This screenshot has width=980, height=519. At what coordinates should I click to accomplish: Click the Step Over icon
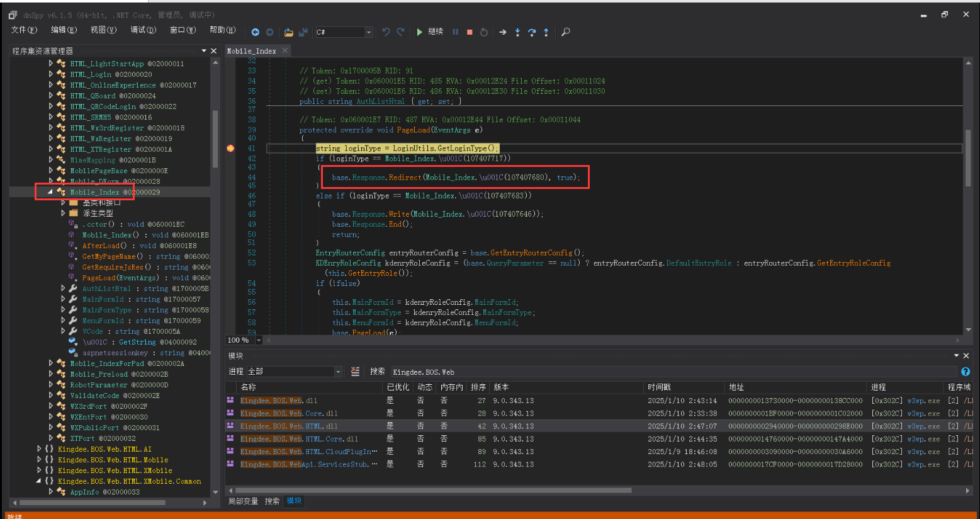click(x=532, y=32)
